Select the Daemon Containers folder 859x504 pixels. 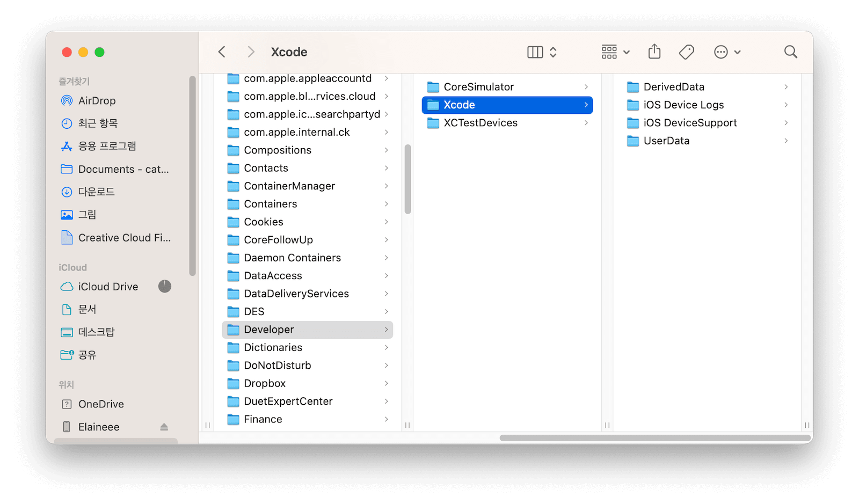coord(307,258)
